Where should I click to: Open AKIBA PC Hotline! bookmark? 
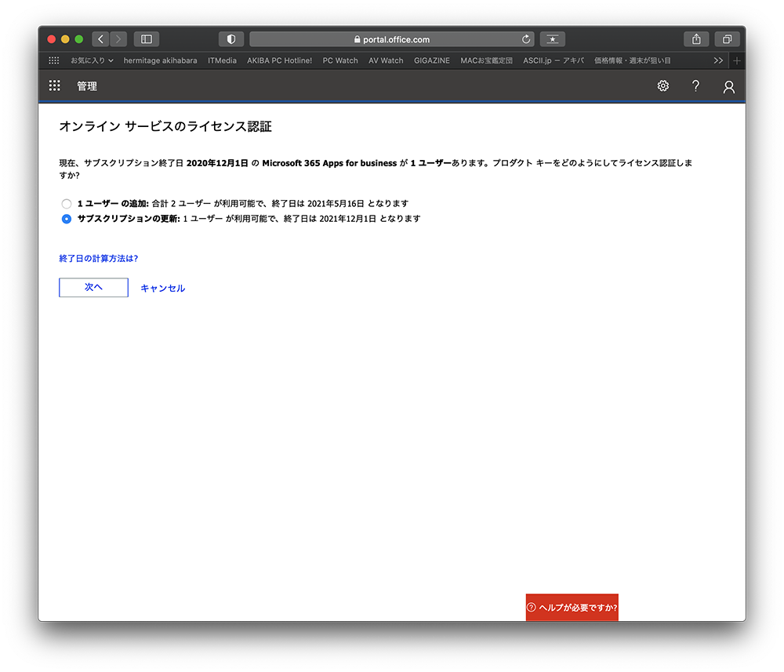[280, 60]
